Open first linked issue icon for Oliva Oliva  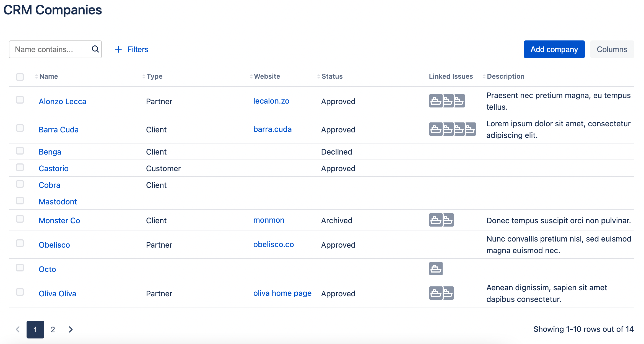click(x=436, y=293)
